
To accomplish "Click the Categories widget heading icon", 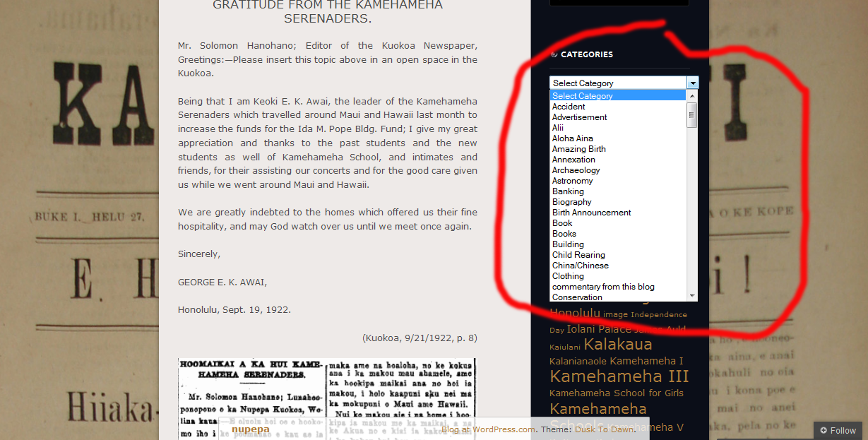I will tap(554, 54).
